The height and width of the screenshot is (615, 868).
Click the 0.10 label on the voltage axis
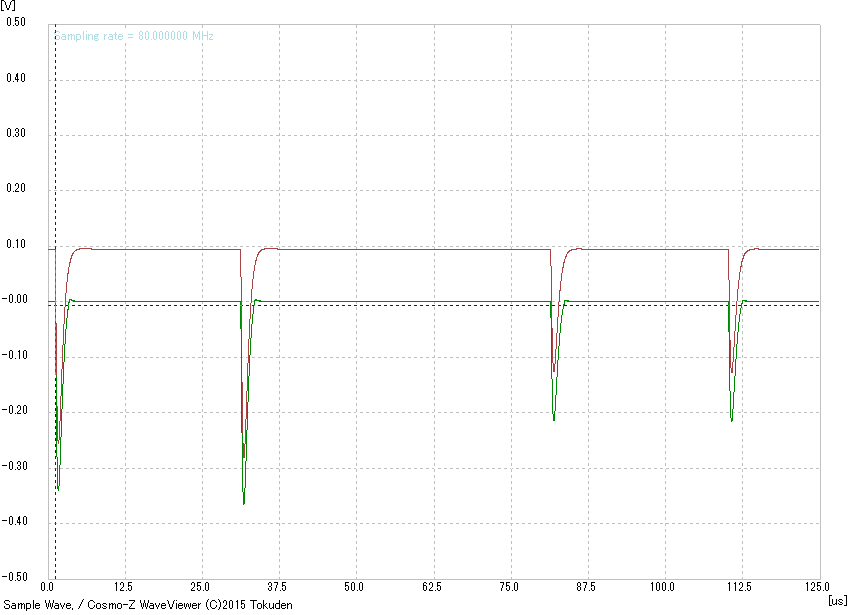(x=16, y=245)
